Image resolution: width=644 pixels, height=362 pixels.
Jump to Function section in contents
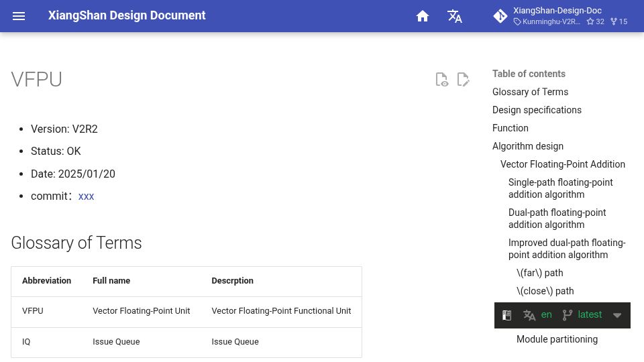pyautogui.click(x=510, y=128)
